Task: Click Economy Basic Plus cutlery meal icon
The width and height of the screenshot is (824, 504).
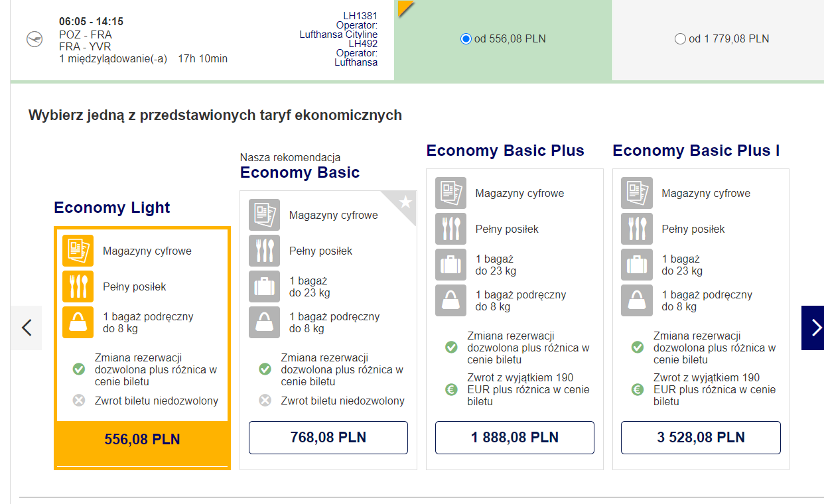Action: click(x=451, y=229)
